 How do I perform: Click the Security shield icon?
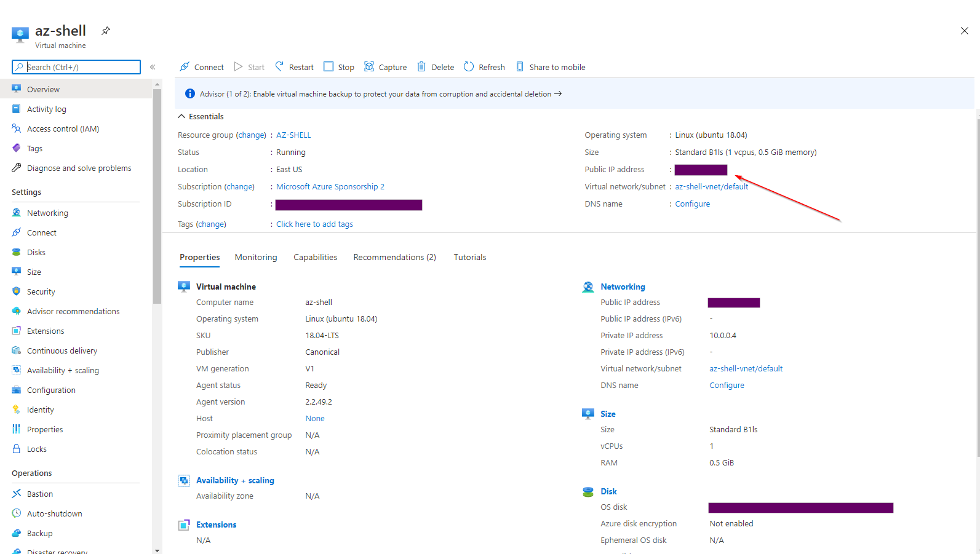click(x=17, y=291)
